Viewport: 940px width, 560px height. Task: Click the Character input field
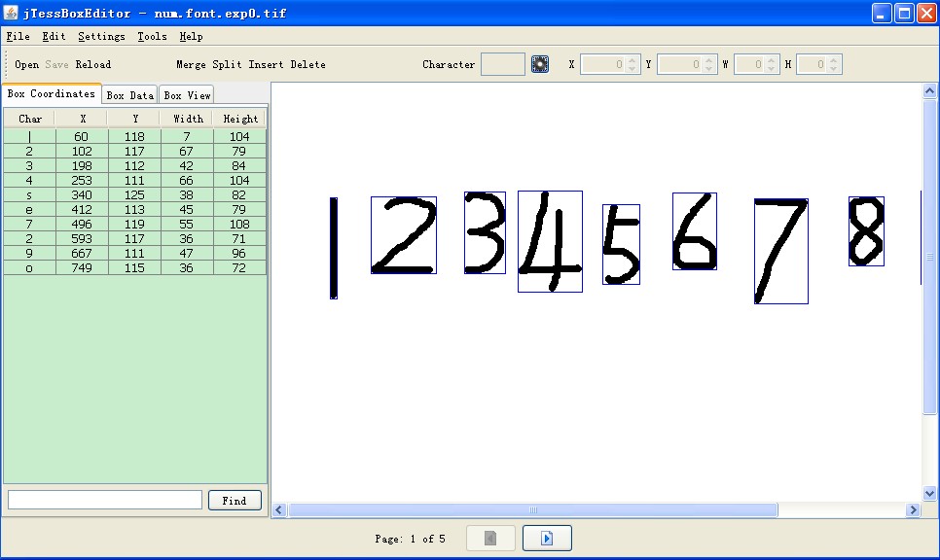[503, 64]
